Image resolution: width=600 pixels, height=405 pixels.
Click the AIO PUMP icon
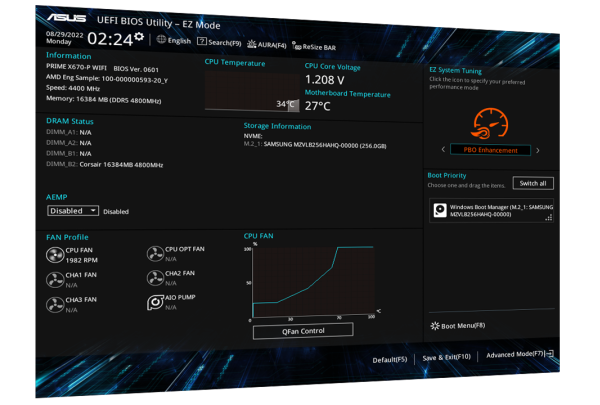pyautogui.click(x=155, y=302)
